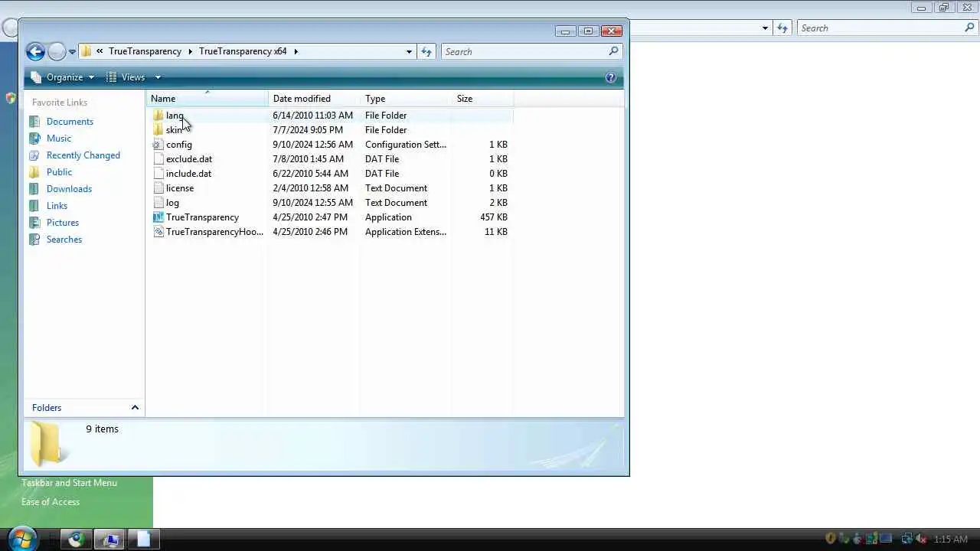Click the TrueTransparency breadcrumb in address bar
This screenshot has height=551, width=980.
145,51
